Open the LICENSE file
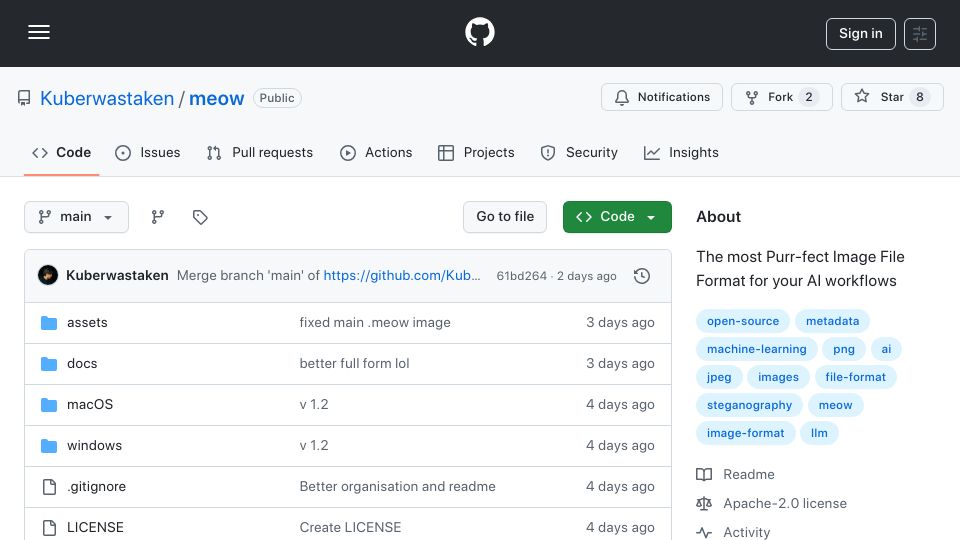The height and width of the screenshot is (540, 960). (95, 528)
